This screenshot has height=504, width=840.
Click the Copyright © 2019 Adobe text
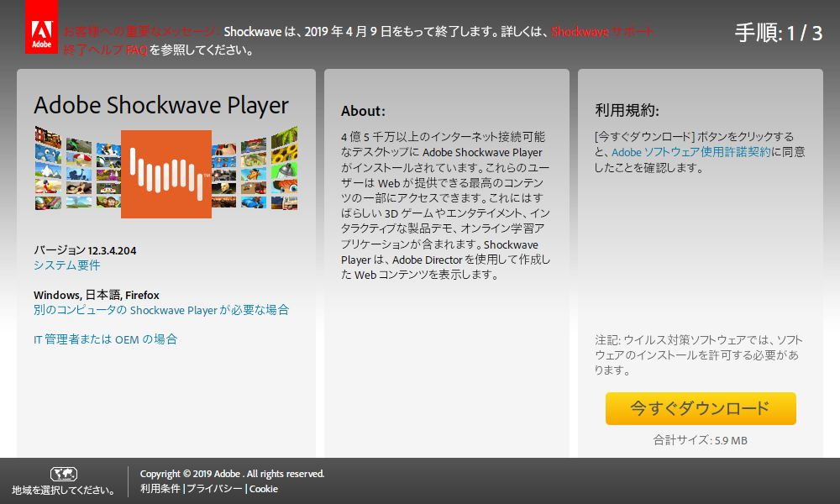(232, 474)
